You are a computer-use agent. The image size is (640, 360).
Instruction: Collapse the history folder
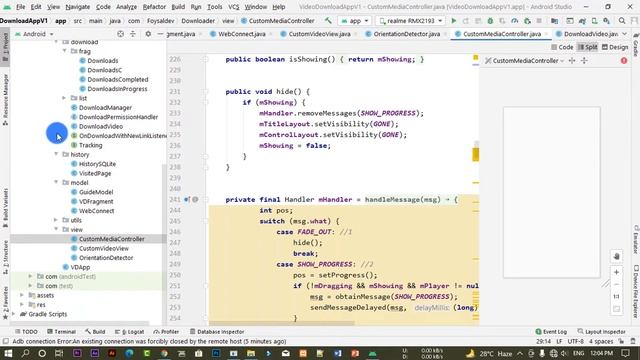[56, 154]
